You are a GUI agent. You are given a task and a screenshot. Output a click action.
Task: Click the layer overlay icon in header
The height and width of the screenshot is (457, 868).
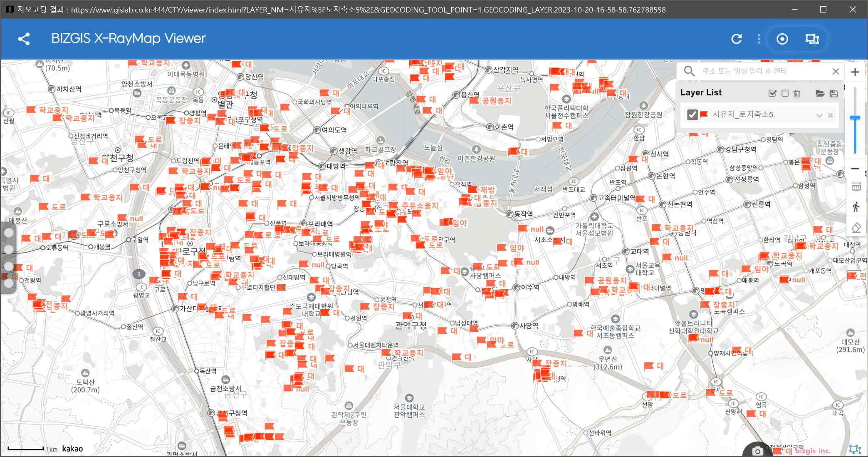pyautogui.click(x=812, y=39)
